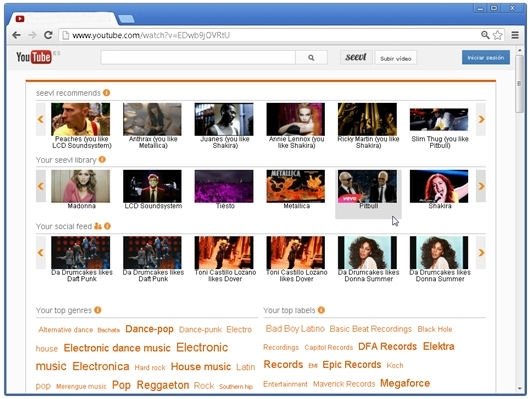Advance social feed with right arrow
530x399 pixels.
pyautogui.click(x=481, y=253)
